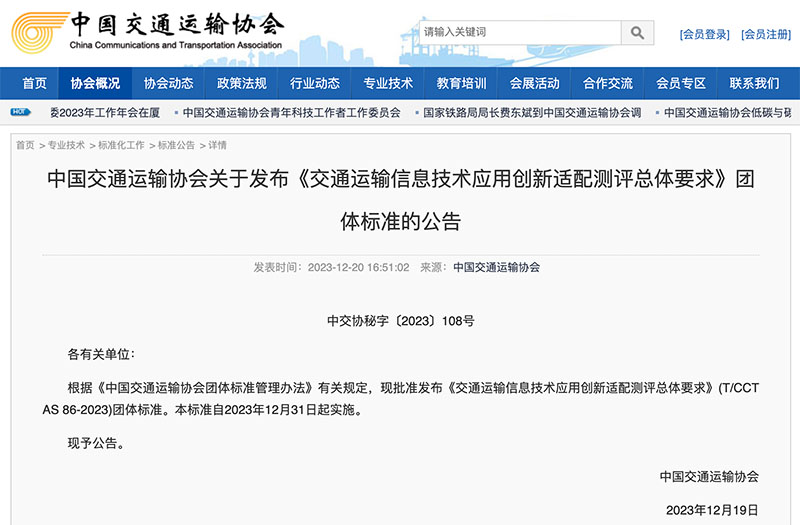Click the China Communications and Transportation Association logo
This screenshot has height=525, width=800.
[148, 31]
